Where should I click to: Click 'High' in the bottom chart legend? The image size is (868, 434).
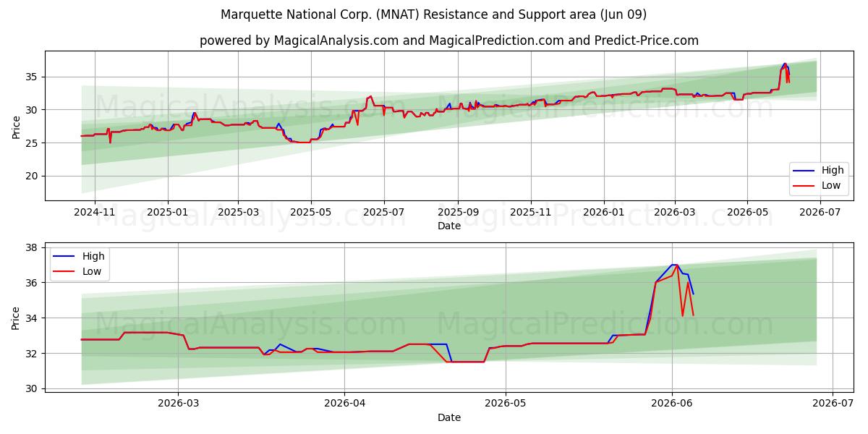tap(93, 256)
